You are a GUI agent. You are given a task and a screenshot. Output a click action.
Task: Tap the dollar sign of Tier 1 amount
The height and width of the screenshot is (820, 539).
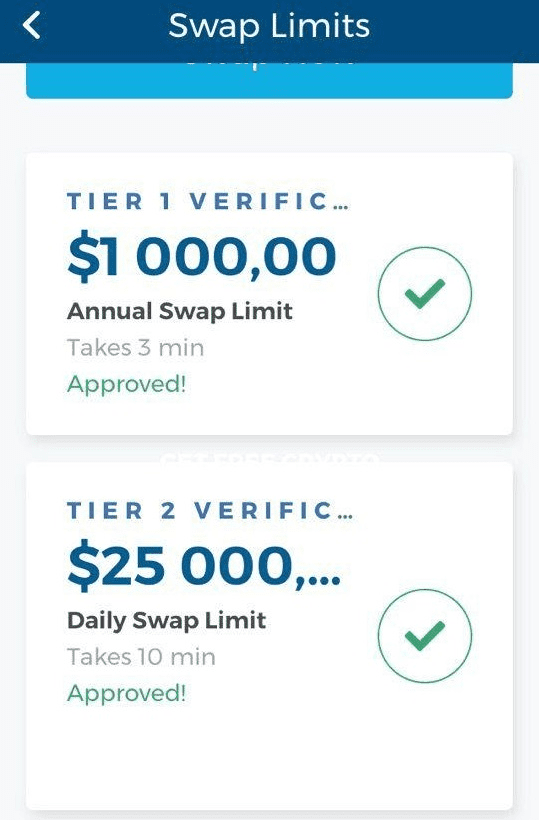pyautogui.click(x=83, y=257)
